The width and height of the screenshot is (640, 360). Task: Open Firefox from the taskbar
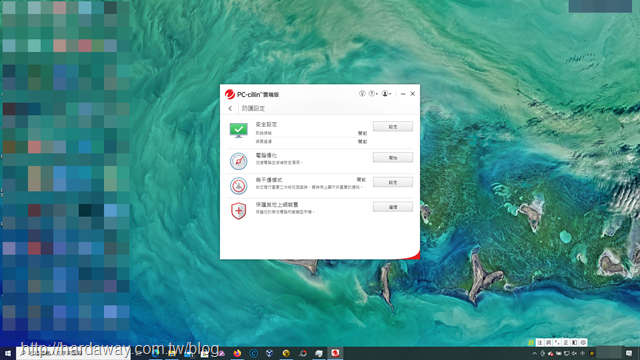point(237,353)
